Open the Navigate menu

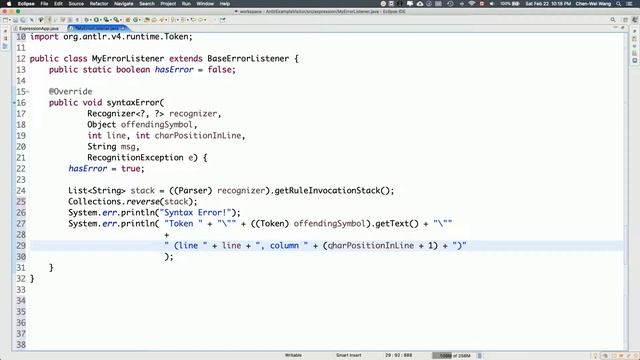(x=123, y=4)
